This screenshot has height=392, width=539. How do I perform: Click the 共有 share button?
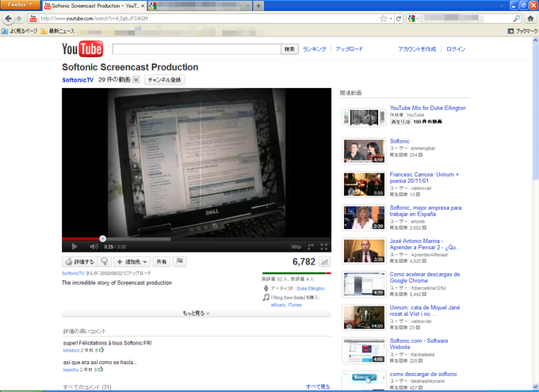pos(161,262)
